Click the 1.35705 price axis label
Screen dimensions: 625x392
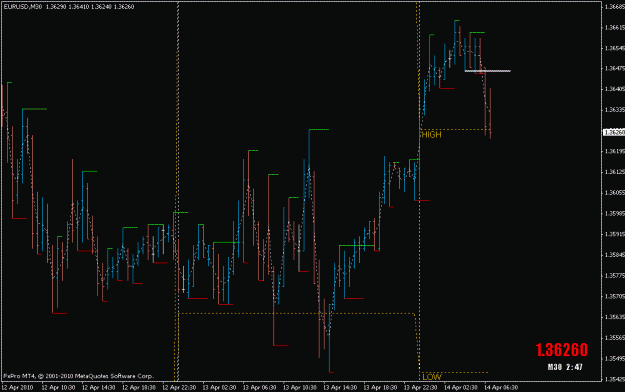tap(614, 296)
